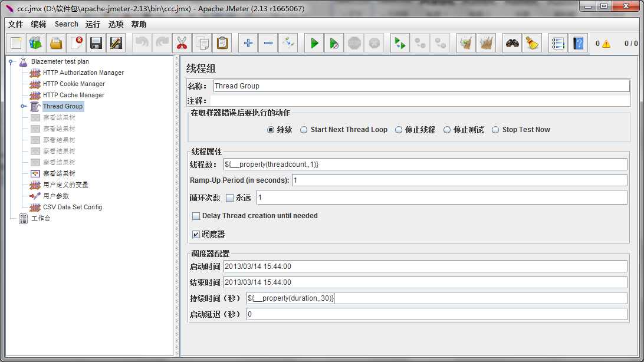Enable Delay Thread creation until needed

(x=196, y=216)
